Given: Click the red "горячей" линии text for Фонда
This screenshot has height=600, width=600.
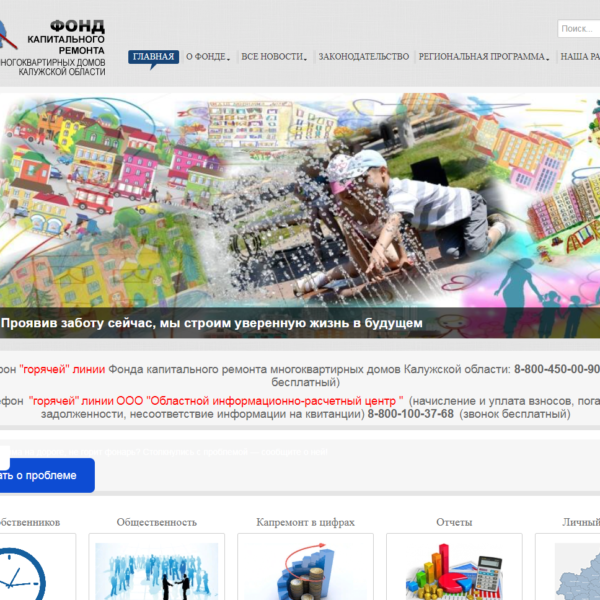Looking at the screenshot, I should pos(62,369).
